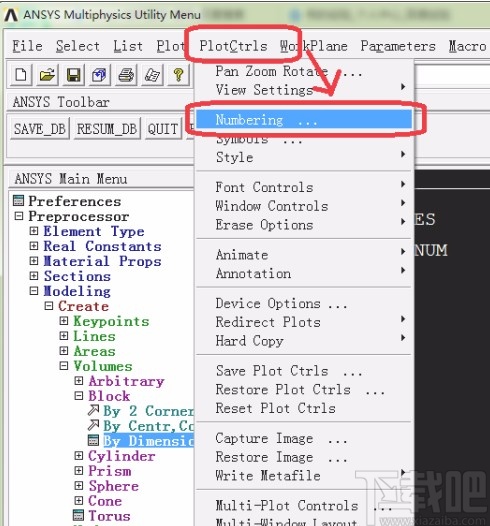Expand the Element Type node
Screen dimensions: 490x526
[x=34, y=231]
